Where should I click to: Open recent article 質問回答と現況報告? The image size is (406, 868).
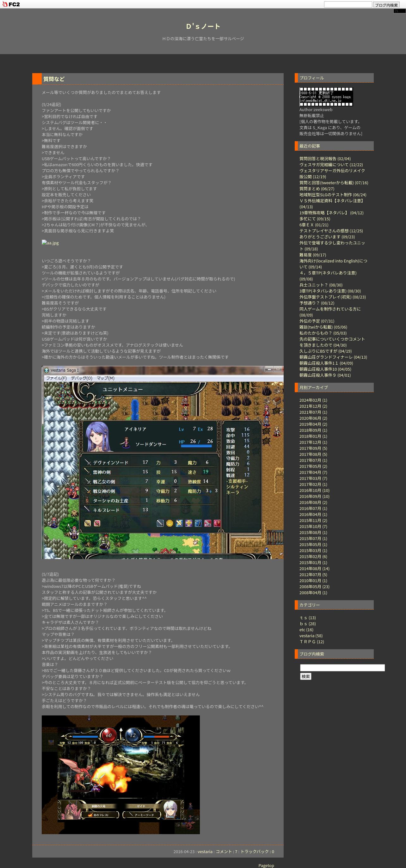coord(324,159)
